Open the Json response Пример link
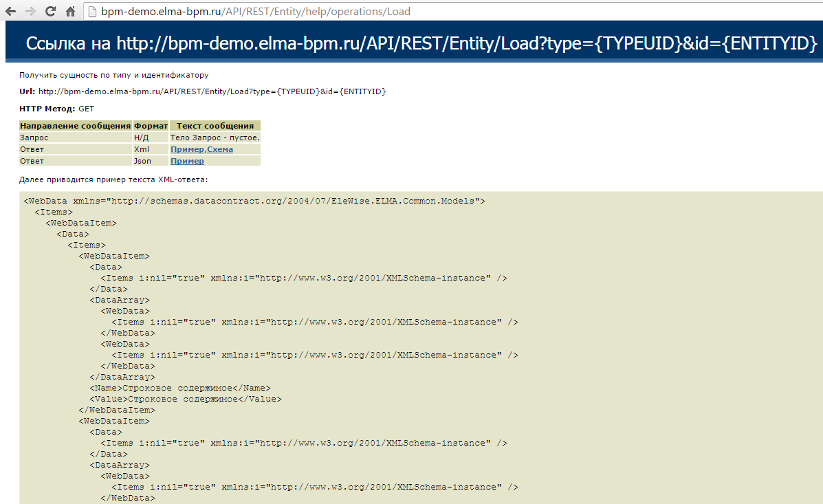 click(187, 161)
